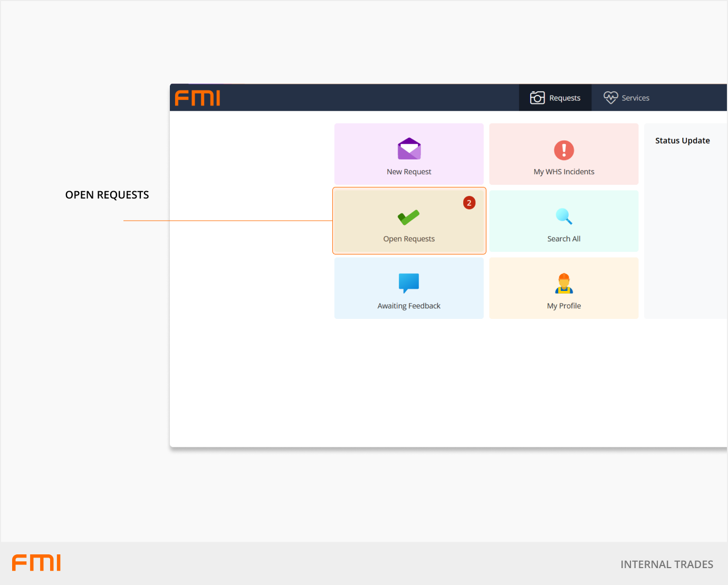Open the Open Requests tile label

(409, 239)
